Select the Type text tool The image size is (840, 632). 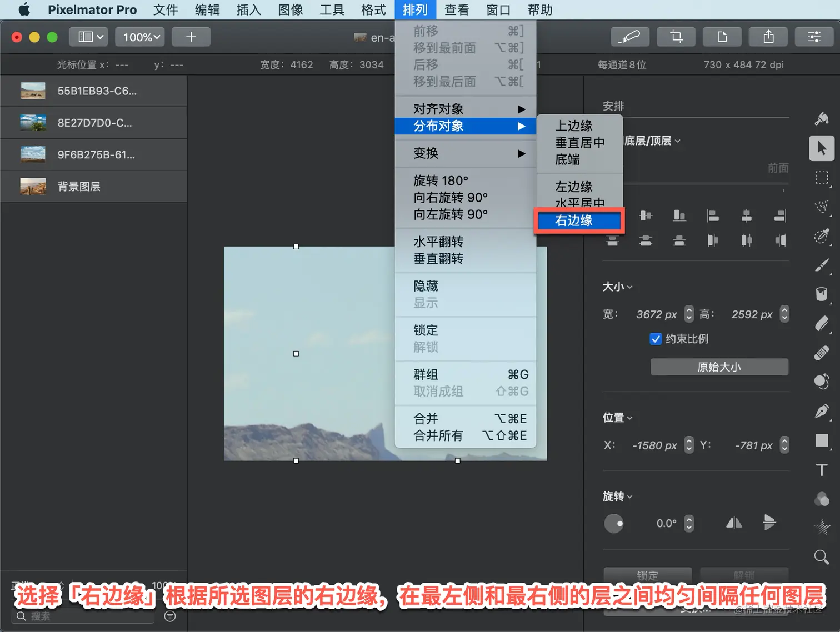822,470
